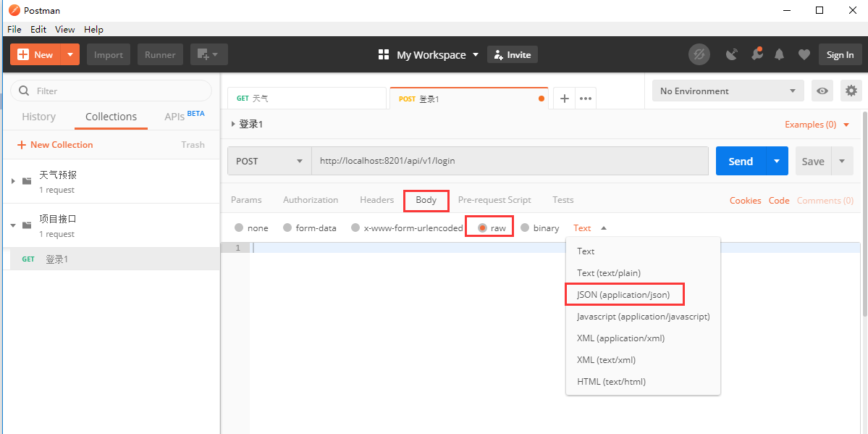868x434 pixels.
Task: Switch to the GET 天气 request tab
Action: pyautogui.click(x=307, y=98)
